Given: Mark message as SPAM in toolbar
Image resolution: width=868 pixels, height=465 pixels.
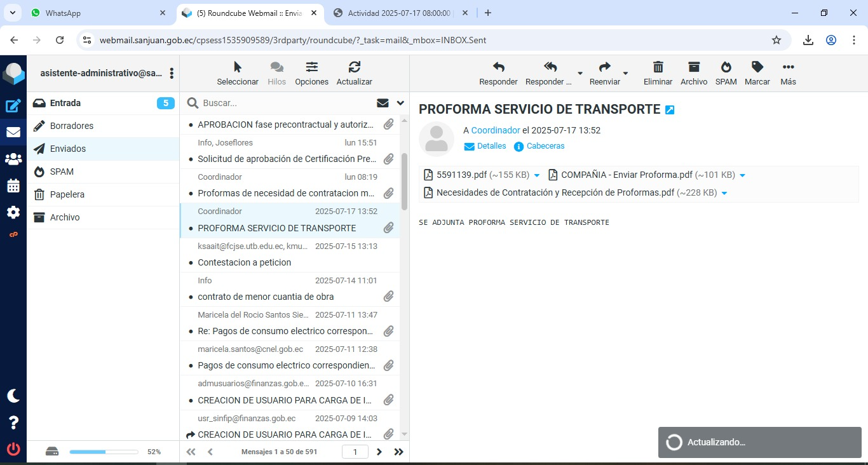Looking at the screenshot, I should coord(726,73).
